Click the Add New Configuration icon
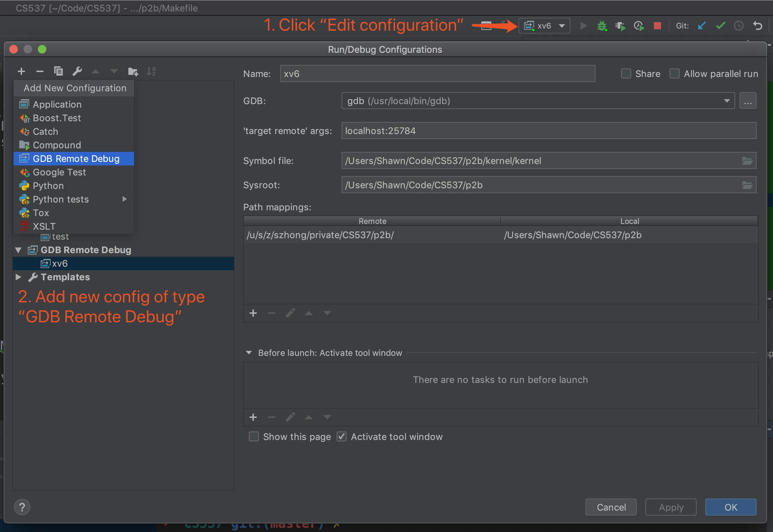The height and width of the screenshot is (532, 773). point(21,71)
